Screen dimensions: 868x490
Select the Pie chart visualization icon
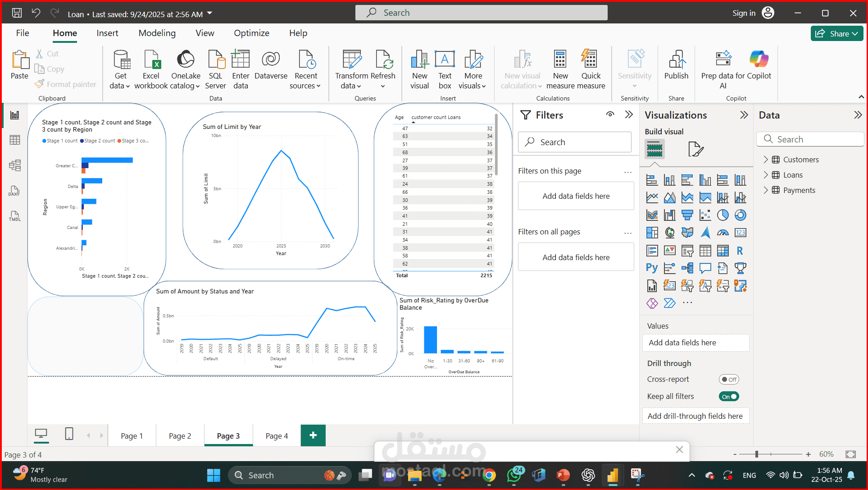(723, 215)
